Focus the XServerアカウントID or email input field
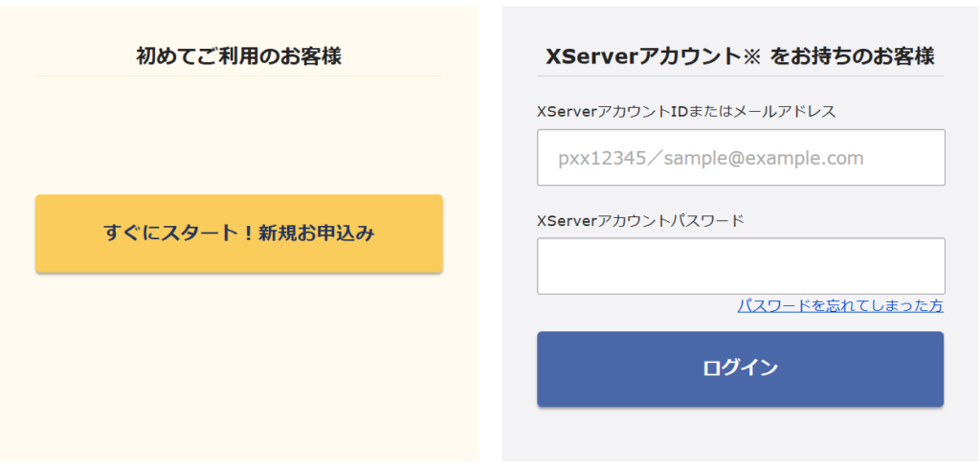Viewport: 980px width, 466px height. click(741, 158)
